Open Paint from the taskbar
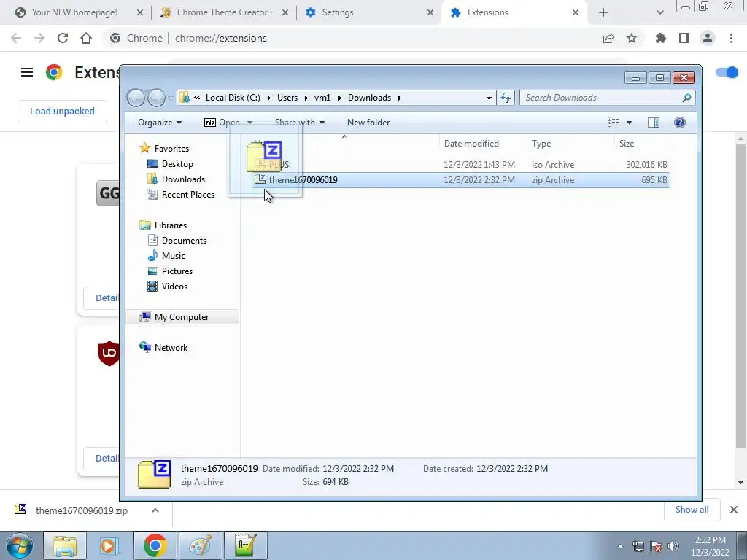Image resolution: width=747 pixels, height=560 pixels. pyautogui.click(x=200, y=545)
